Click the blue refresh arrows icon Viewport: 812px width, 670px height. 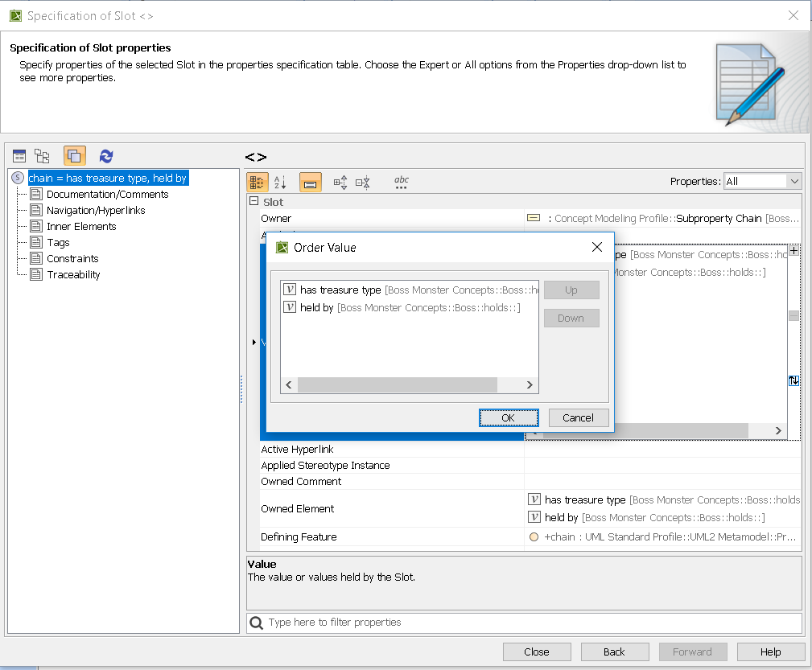coord(106,156)
